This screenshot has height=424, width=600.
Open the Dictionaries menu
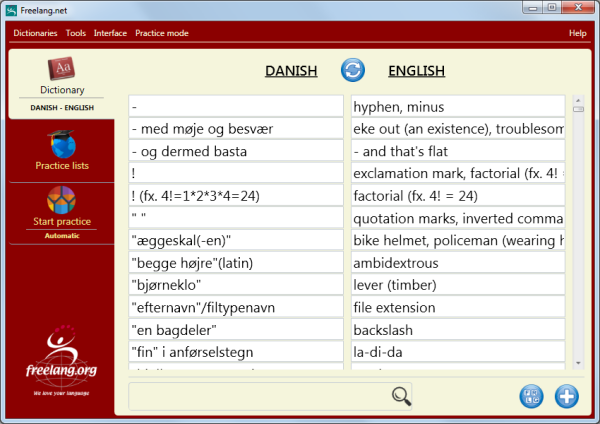35,33
